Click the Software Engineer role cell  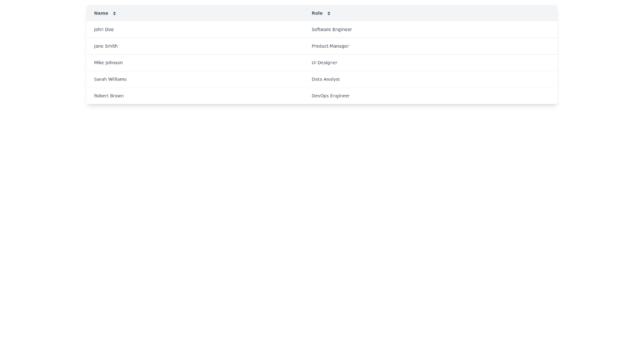[332, 30]
